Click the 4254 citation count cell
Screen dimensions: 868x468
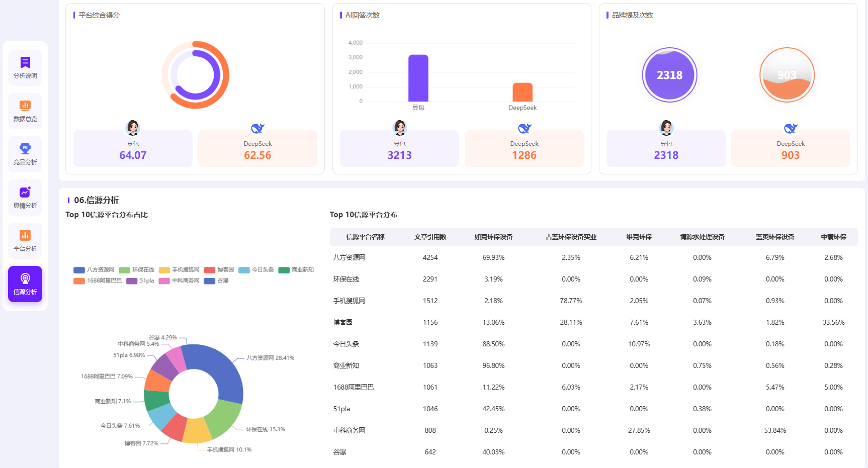coord(430,257)
